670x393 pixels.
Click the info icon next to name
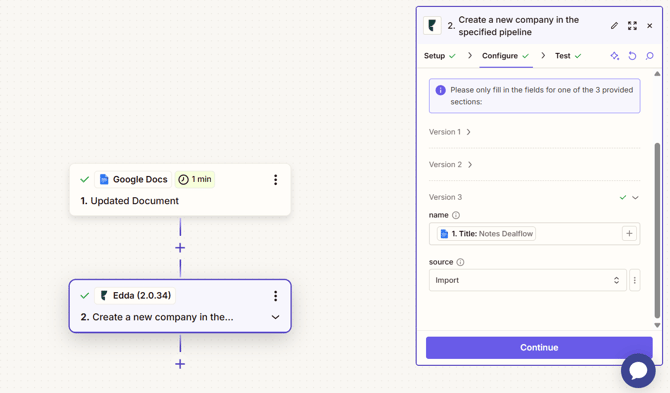click(x=456, y=215)
